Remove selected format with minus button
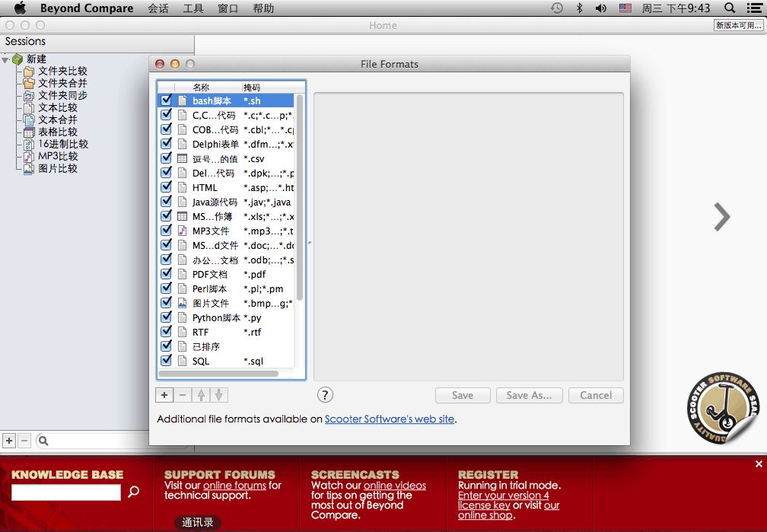The width and height of the screenshot is (767, 532). [183, 395]
